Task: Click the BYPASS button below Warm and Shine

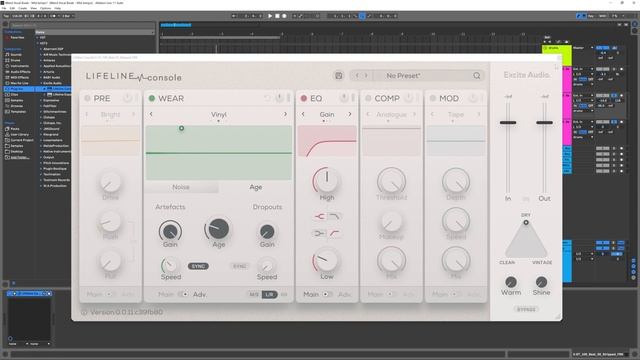Action: click(x=526, y=309)
